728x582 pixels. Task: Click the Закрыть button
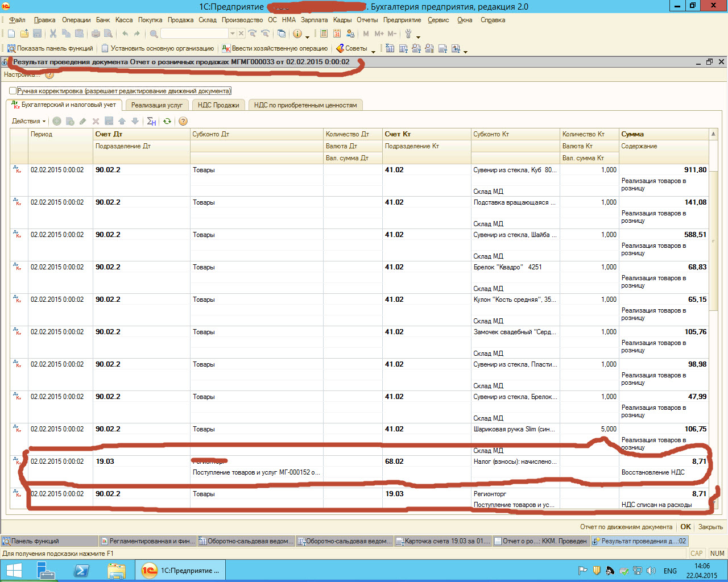click(710, 527)
